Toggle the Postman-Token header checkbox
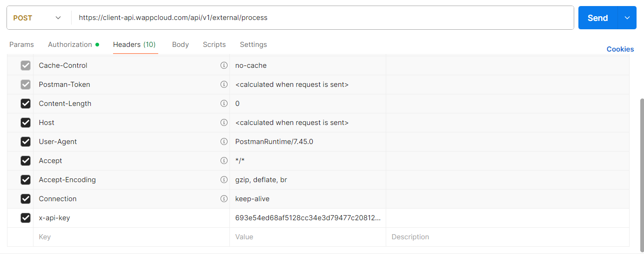 [26, 85]
